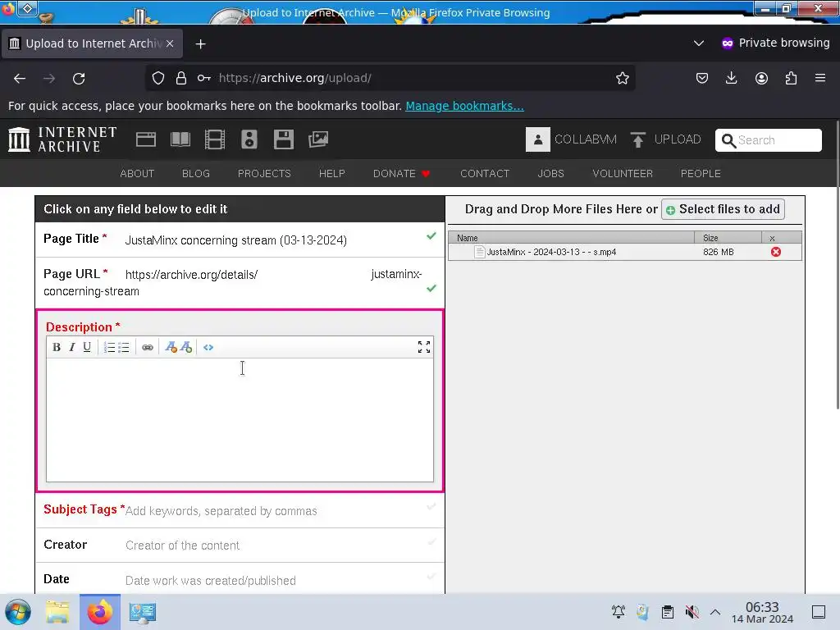
Task: Click Select files to add button
Action: 724,209
